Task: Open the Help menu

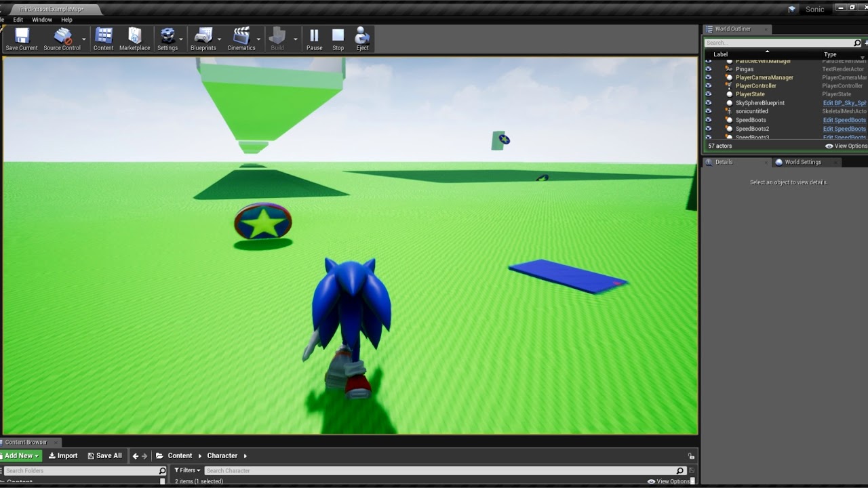Action: [x=66, y=20]
